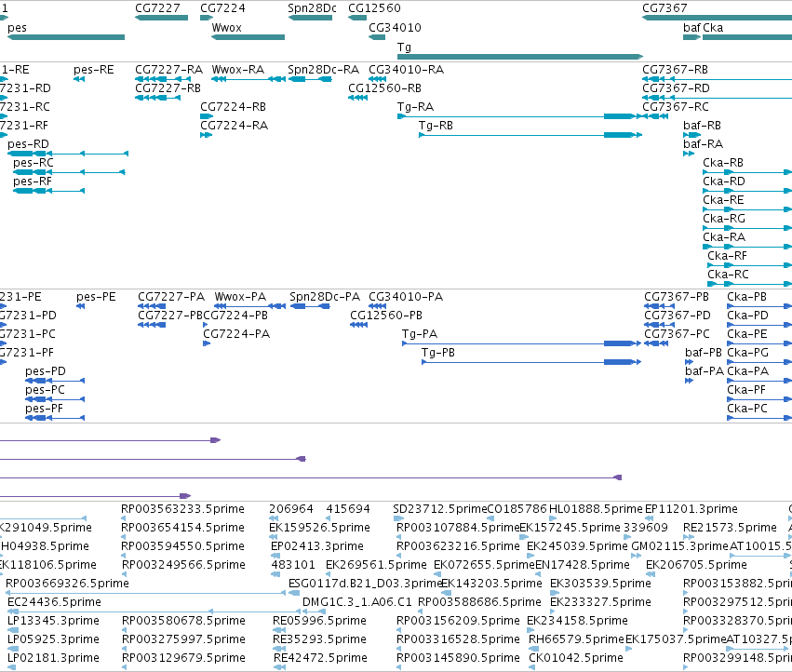This screenshot has height=672, width=792.
Task: Click the Wwox gene feature
Action: click(x=248, y=37)
